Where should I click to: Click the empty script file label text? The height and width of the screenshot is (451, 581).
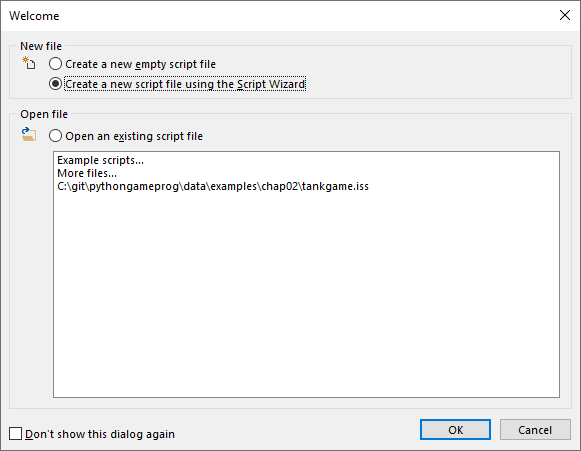[x=140, y=64]
